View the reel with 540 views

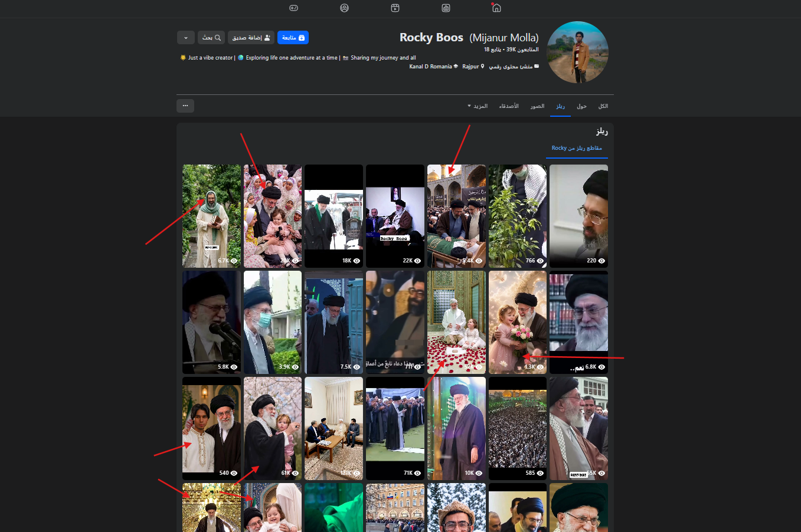pyautogui.click(x=211, y=428)
